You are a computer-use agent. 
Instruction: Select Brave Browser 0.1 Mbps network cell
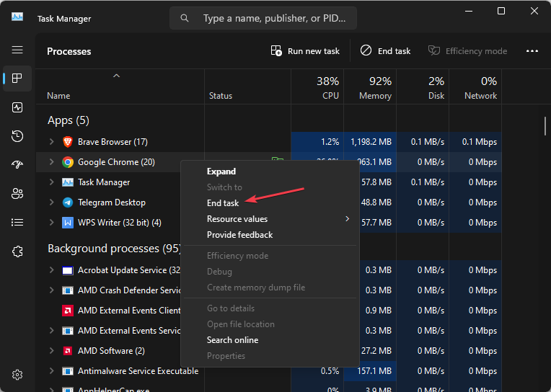(475, 142)
